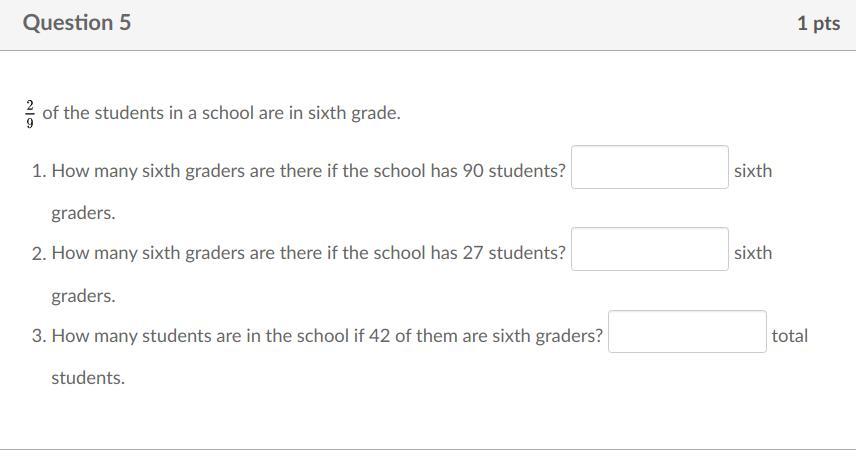
Task: Click the 1 pts label
Action: (x=818, y=23)
